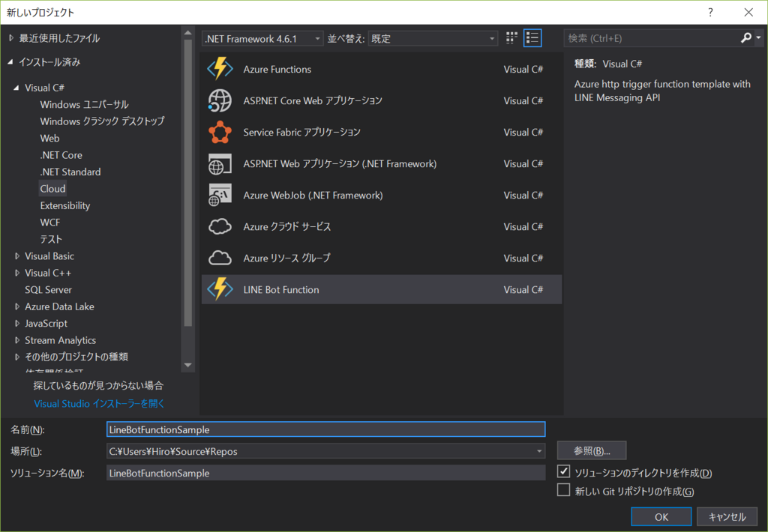Select Service Fabric アプリケーション template

tap(382, 132)
